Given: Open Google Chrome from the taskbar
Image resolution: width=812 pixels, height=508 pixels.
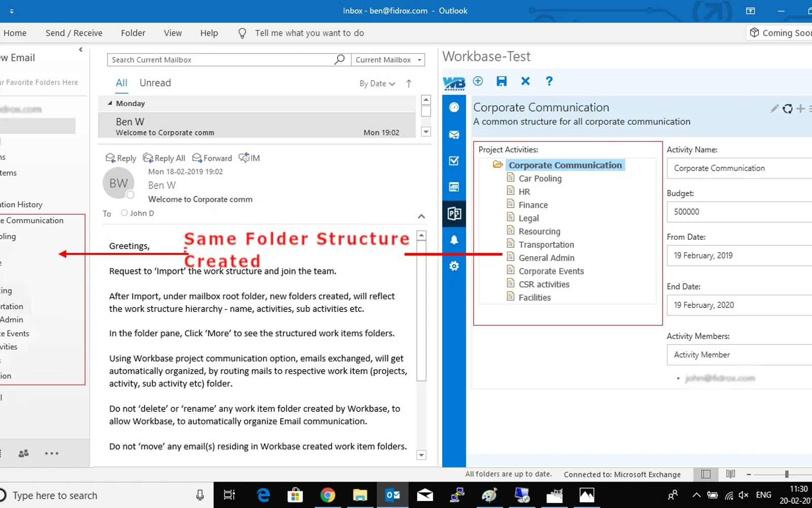Looking at the screenshot, I should click(328, 495).
